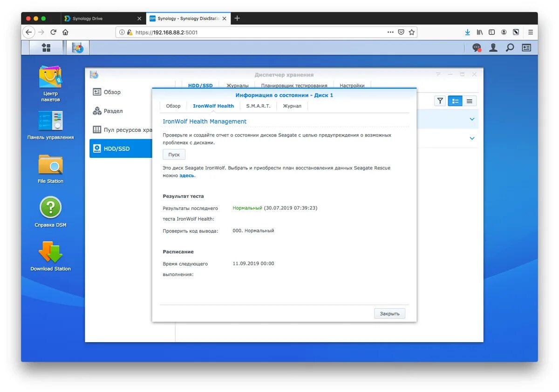Screen dimensions: 559x392
Task: Click the Нормальный test result text
Action: point(247,208)
